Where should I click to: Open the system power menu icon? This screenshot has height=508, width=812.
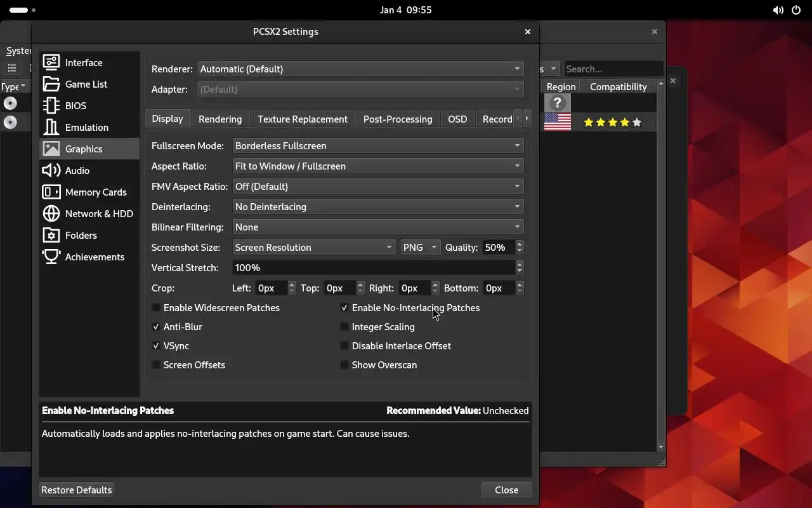pyautogui.click(x=796, y=10)
